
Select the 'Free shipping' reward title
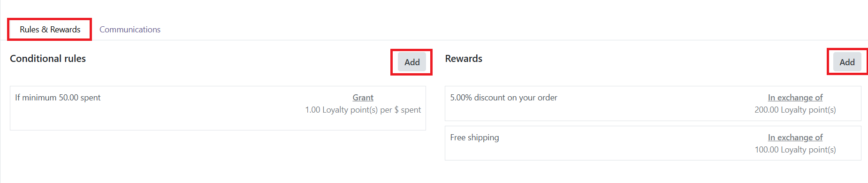[x=474, y=137]
